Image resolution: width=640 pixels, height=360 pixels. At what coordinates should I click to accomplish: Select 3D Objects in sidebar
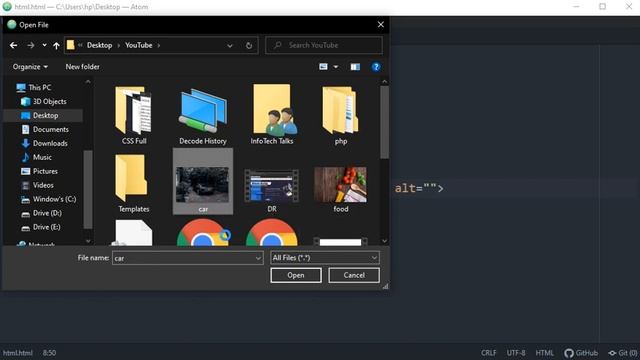coord(49,101)
